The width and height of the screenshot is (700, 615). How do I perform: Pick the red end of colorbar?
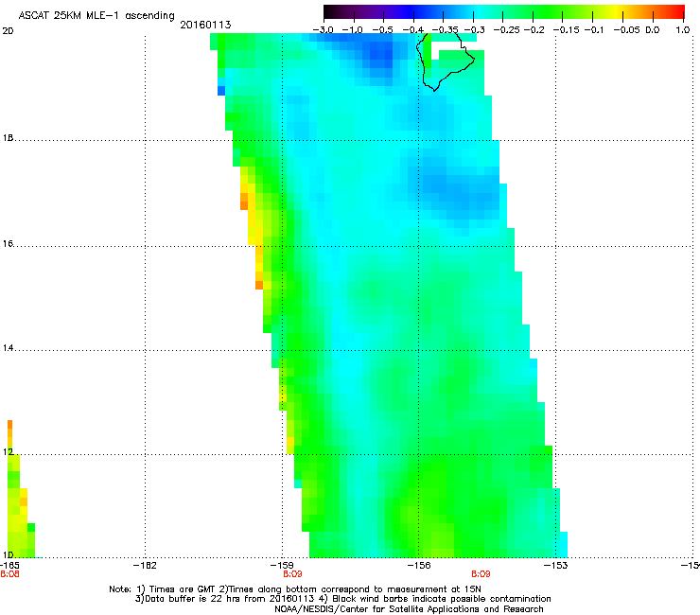(676, 12)
